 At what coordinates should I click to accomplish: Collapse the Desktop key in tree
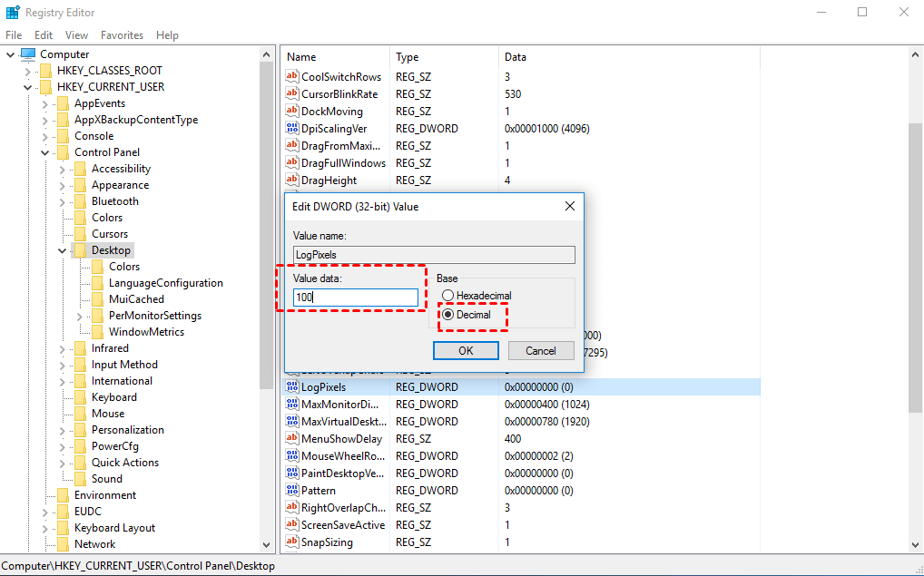(x=63, y=250)
